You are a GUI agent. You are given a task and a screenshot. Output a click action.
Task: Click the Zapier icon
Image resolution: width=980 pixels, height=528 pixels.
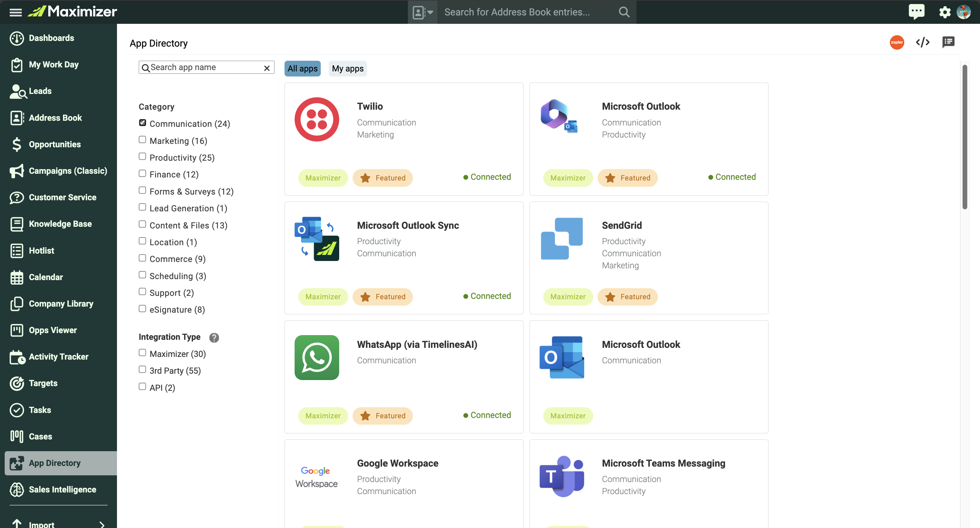tap(897, 42)
